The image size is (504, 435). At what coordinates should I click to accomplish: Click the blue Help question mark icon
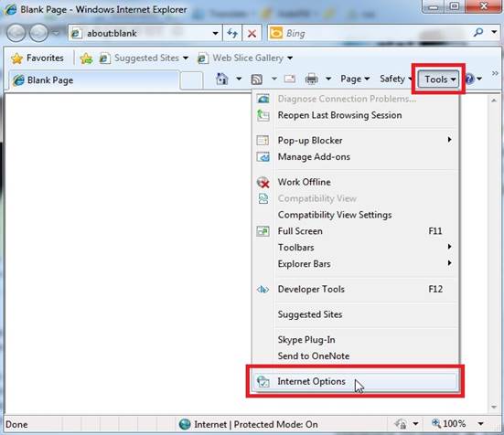tap(469, 79)
